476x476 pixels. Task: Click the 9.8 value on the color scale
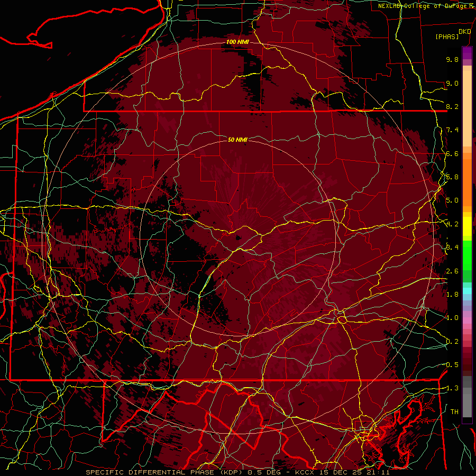[x=452, y=59]
